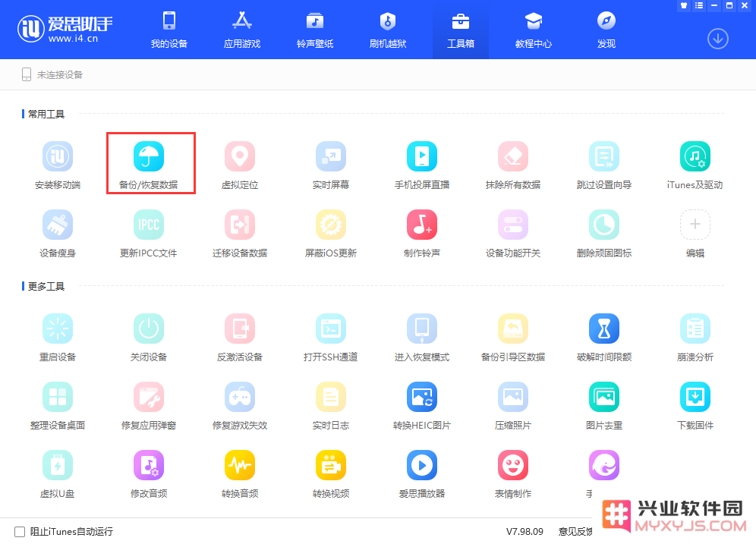Open 设备功能开关 tool
Screen dimensions: 756x544
coord(513,234)
